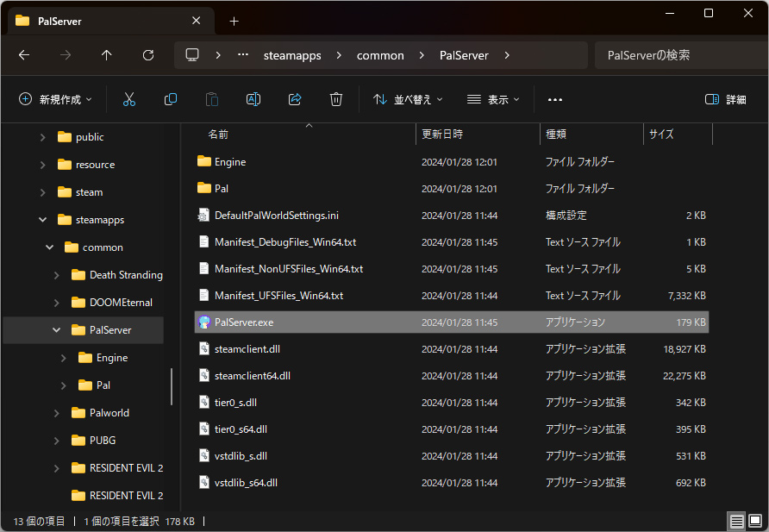Toggle the 詳細 details pane button

[725, 99]
